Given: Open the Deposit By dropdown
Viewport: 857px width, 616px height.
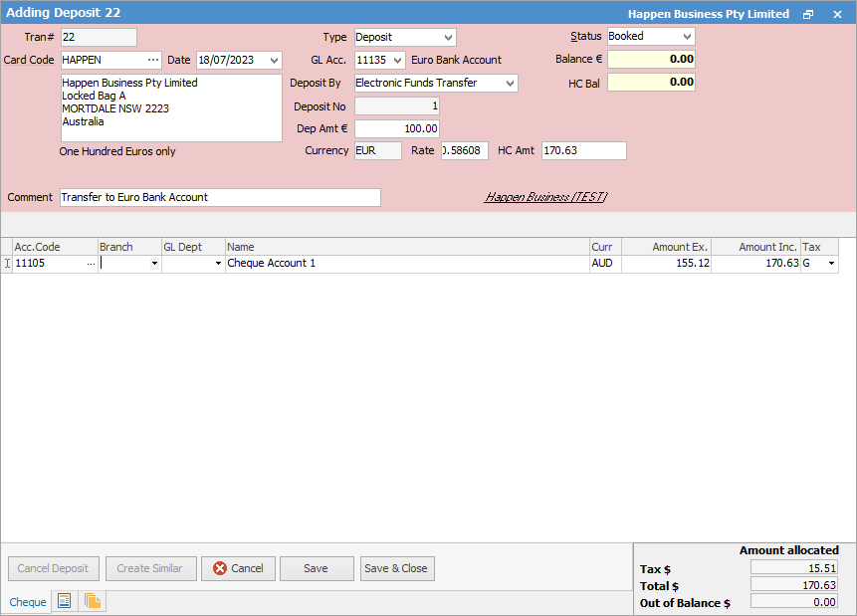Looking at the screenshot, I should coord(510,84).
